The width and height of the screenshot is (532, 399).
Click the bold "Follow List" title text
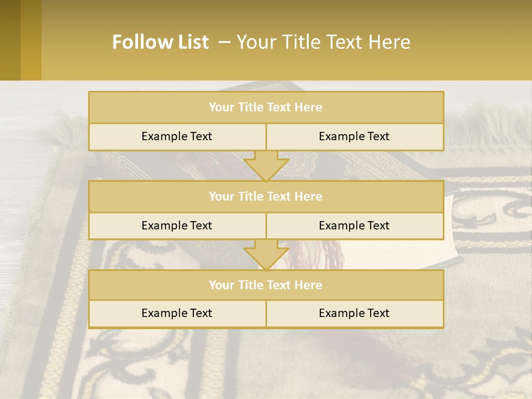click(160, 42)
